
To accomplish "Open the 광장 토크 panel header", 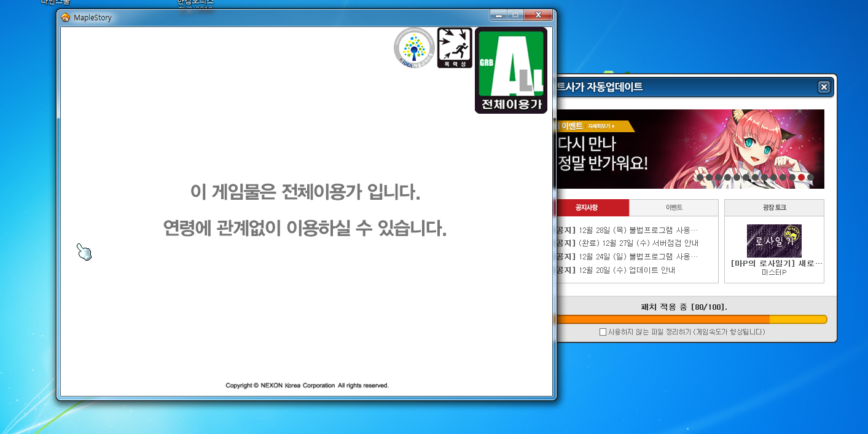I will click(774, 208).
